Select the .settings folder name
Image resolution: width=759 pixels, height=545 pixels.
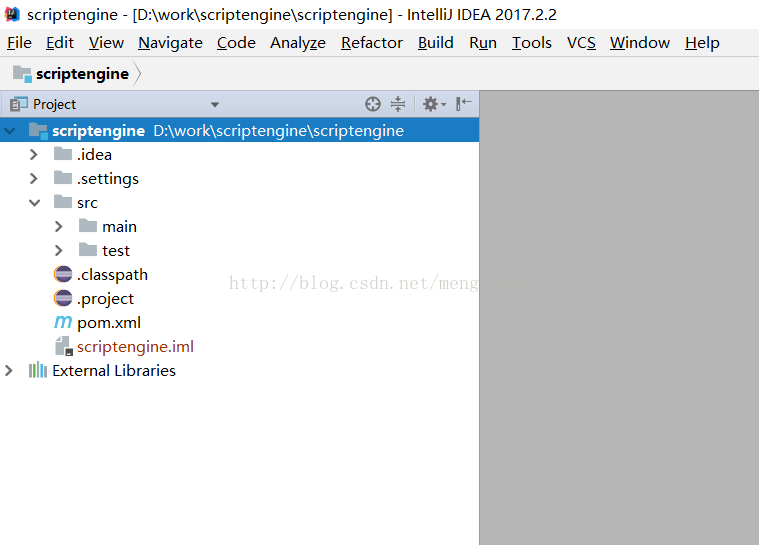tap(108, 179)
